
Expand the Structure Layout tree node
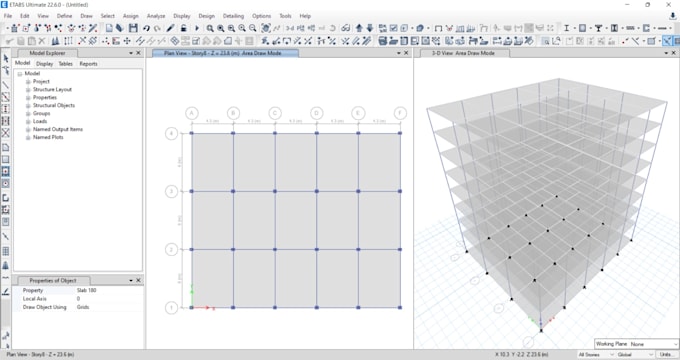(28, 89)
